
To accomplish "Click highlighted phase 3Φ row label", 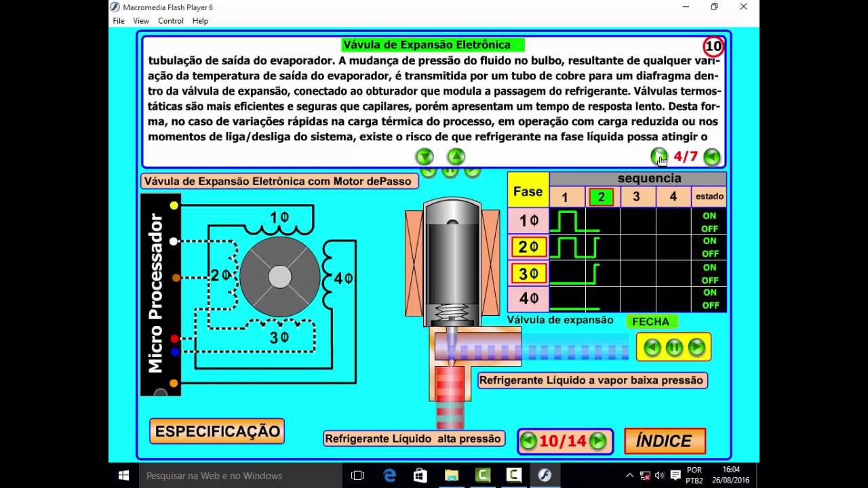I will click(x=528, y=274).
